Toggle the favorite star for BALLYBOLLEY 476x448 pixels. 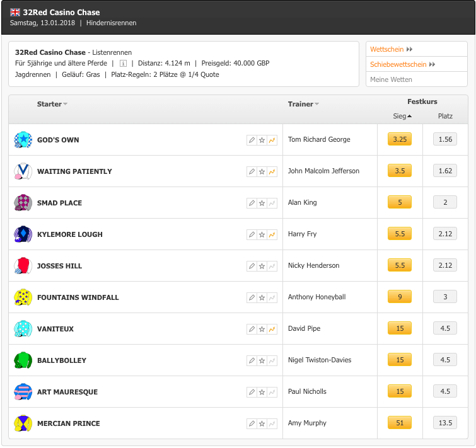click(262, 361)
